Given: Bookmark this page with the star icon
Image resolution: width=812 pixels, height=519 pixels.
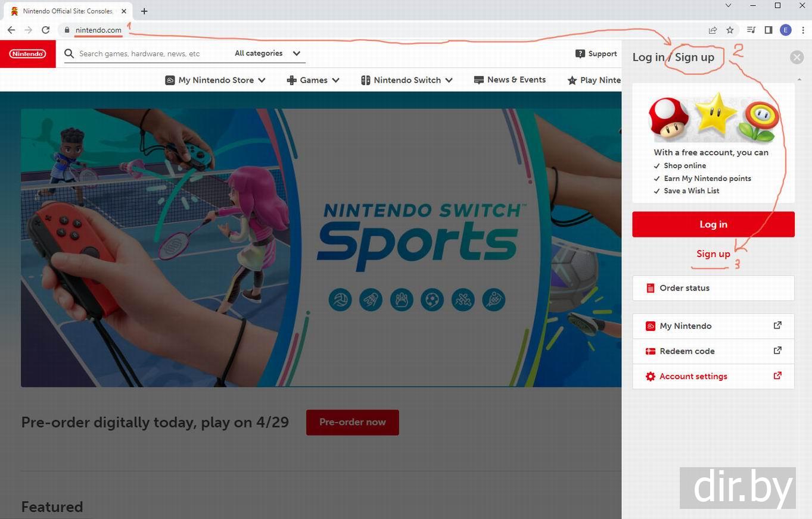Looking at the screenshot, I should (x=730, y=30).
